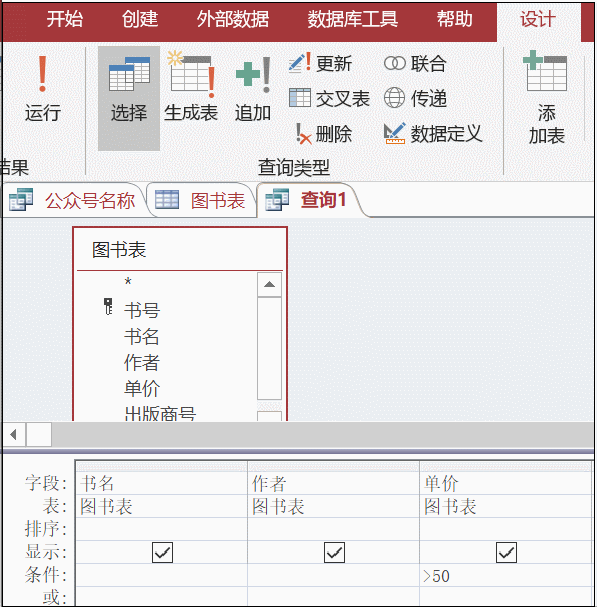Select the 交叉表 crosstab icon

click(x=329, y=98)
